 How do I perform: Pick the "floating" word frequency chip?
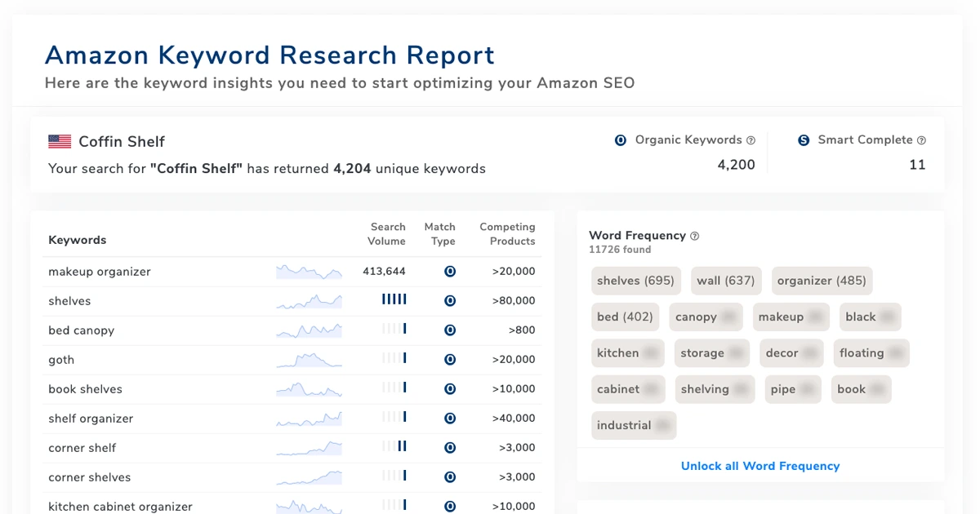[871, 353]
